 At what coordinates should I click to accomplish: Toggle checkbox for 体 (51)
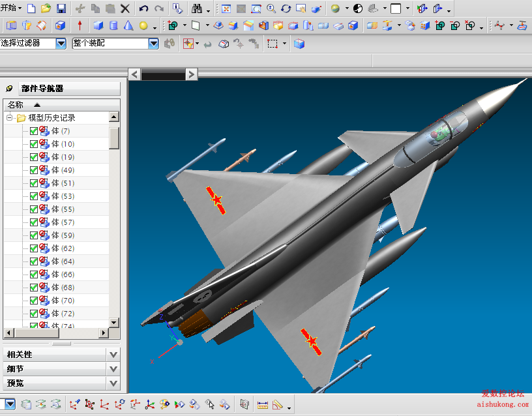(34, 183)
